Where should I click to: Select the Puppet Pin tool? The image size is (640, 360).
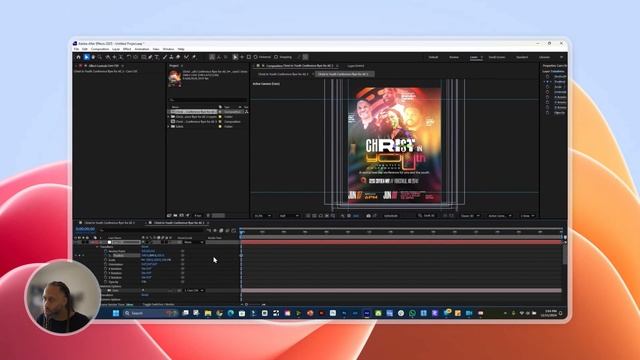[194, 57]
